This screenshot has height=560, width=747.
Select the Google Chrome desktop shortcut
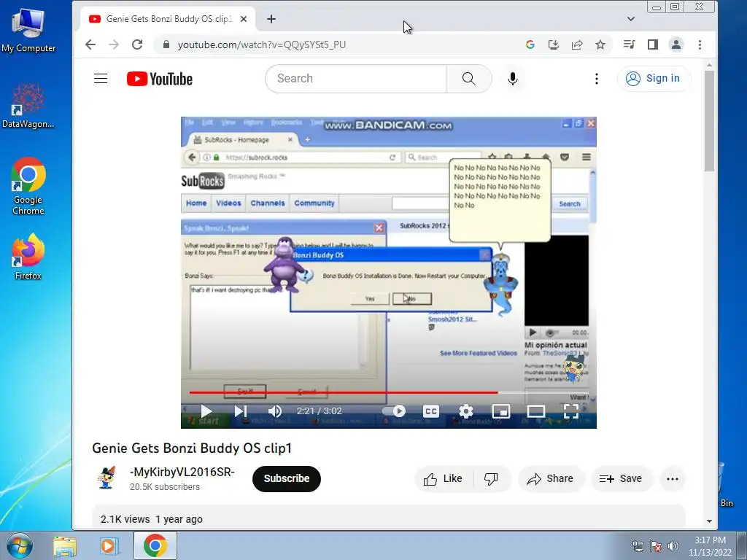point(28,186)
